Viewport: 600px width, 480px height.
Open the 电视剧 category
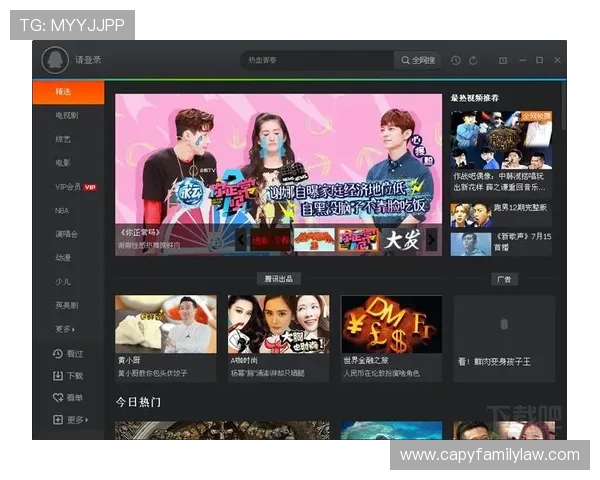67,115
